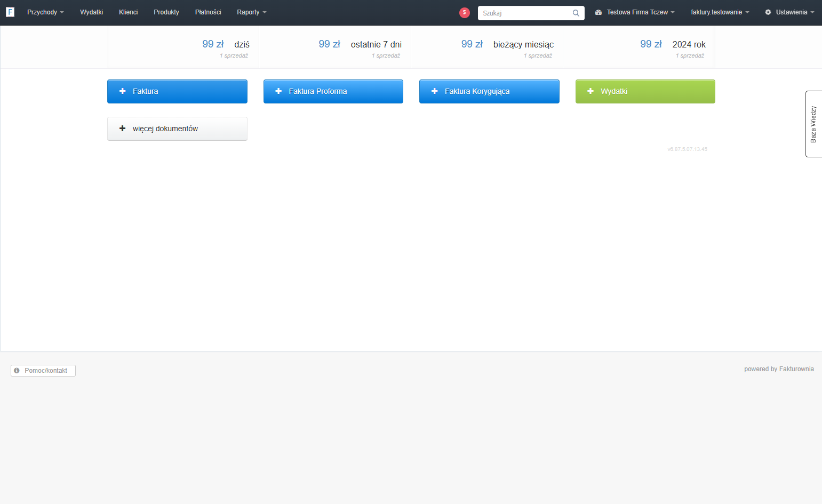Click 1 sprzedaż under bieżący miesiąc

pyautogui.click(x=538, y=56)
